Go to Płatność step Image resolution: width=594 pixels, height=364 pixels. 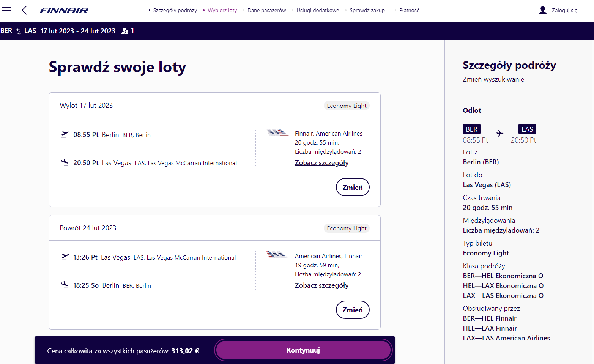[409, 10]
